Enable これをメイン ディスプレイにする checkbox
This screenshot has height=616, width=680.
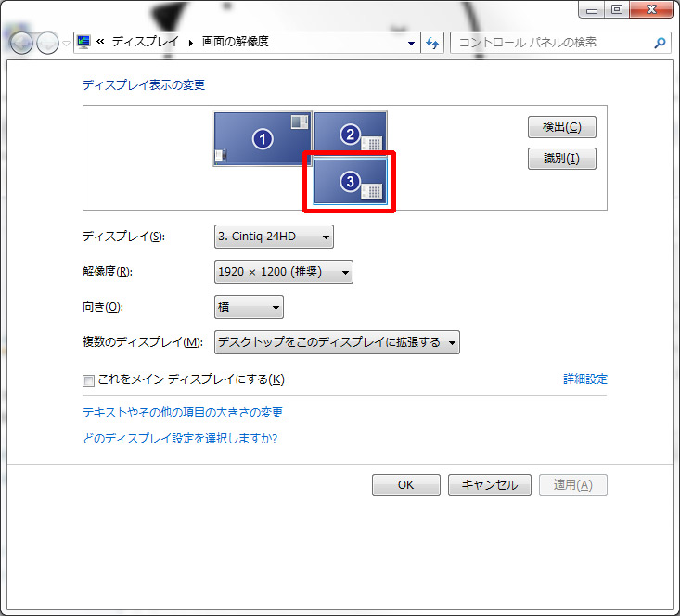tap(88, 380)
